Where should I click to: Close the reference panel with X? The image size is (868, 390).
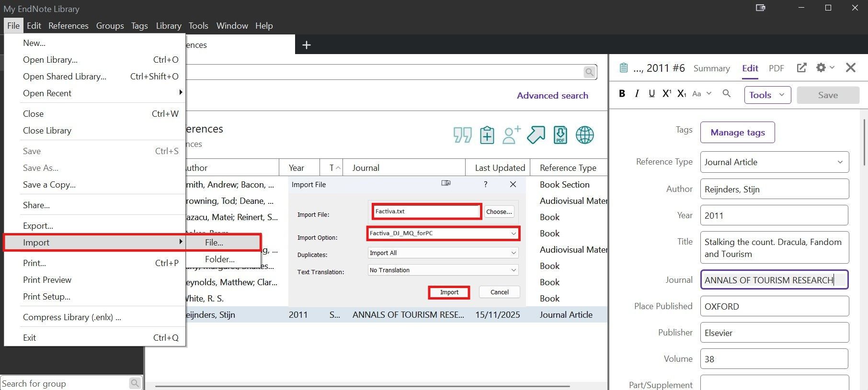(850, 68)
